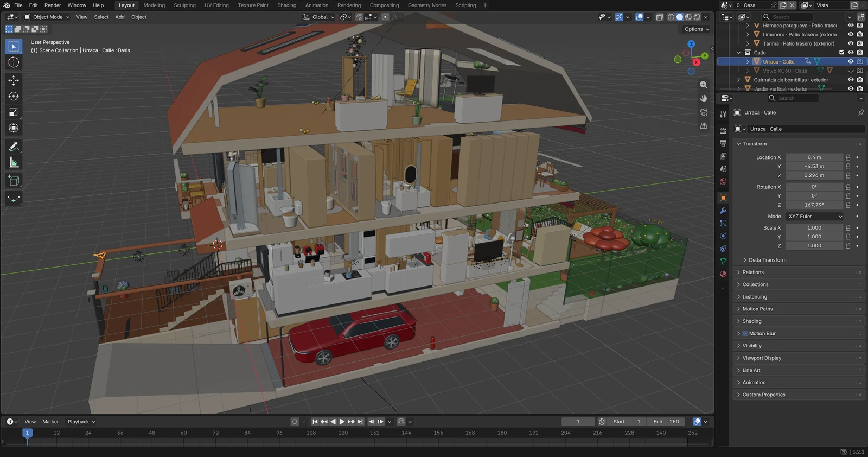
Task: Switch to Geometry Nodes workspace tab
Action: 427,5
